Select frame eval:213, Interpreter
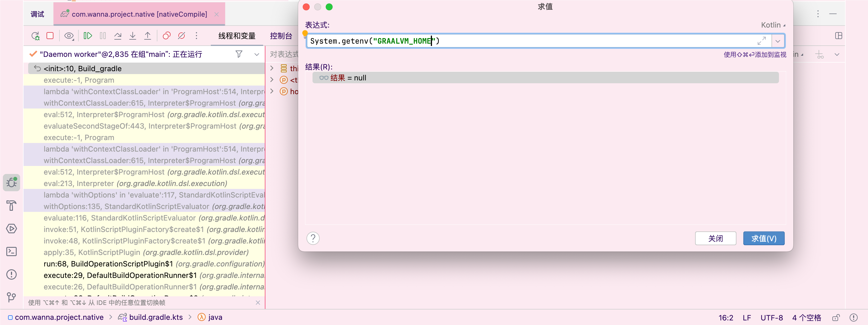 click(144, 183)
